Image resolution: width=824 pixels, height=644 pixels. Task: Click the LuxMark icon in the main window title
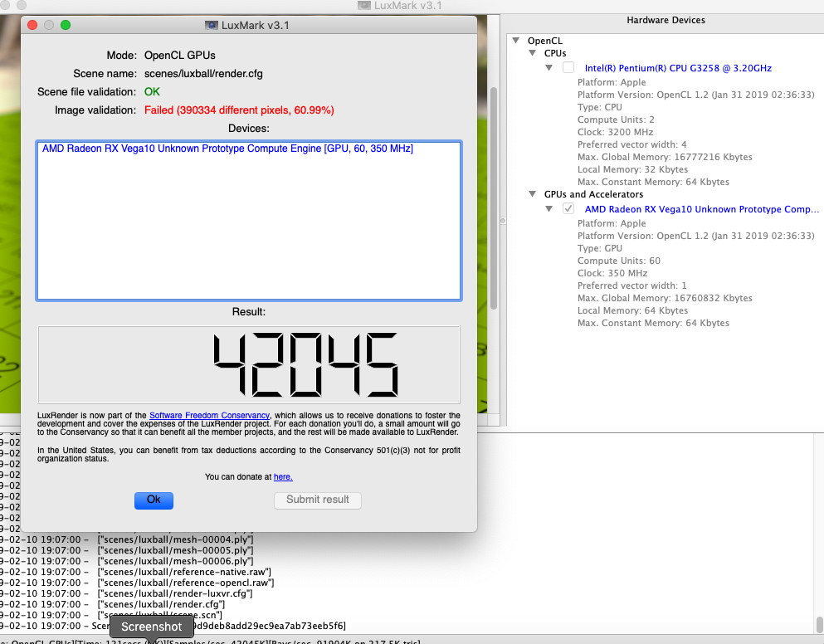(364, 5)
